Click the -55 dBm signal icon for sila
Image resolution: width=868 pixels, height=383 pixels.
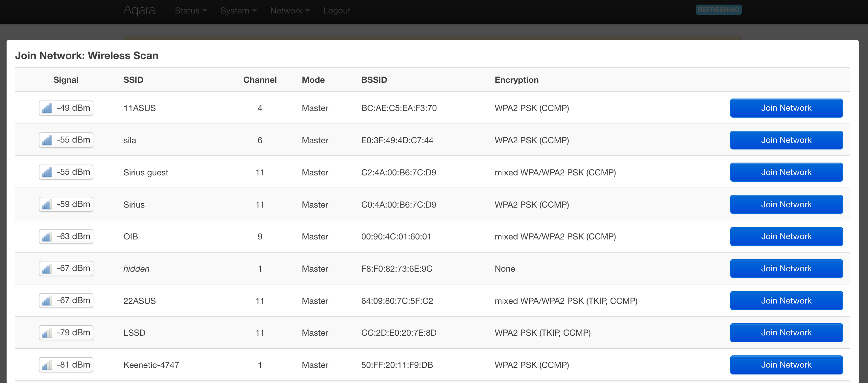point(47,140)
